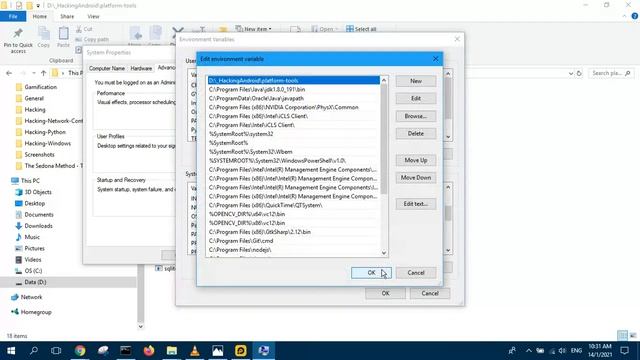Click the Browse... button
Viewport: 640px width, 360px height.
point(416,116)
